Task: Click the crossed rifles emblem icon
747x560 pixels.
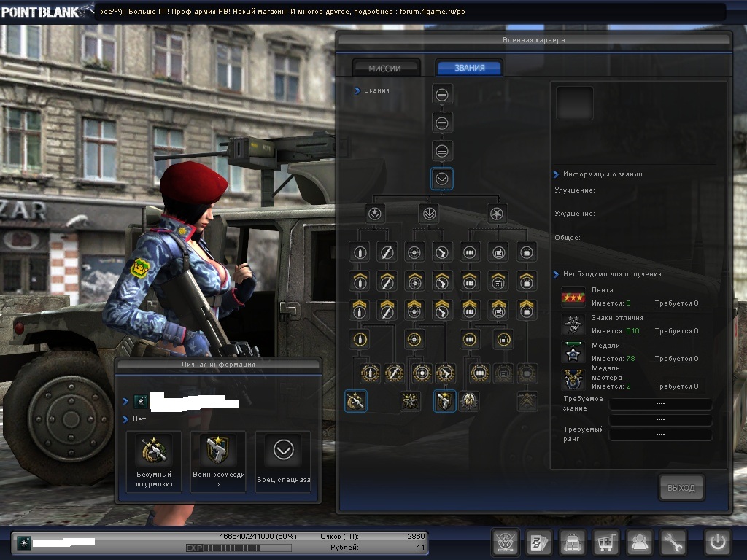Action: pos(505,543)
